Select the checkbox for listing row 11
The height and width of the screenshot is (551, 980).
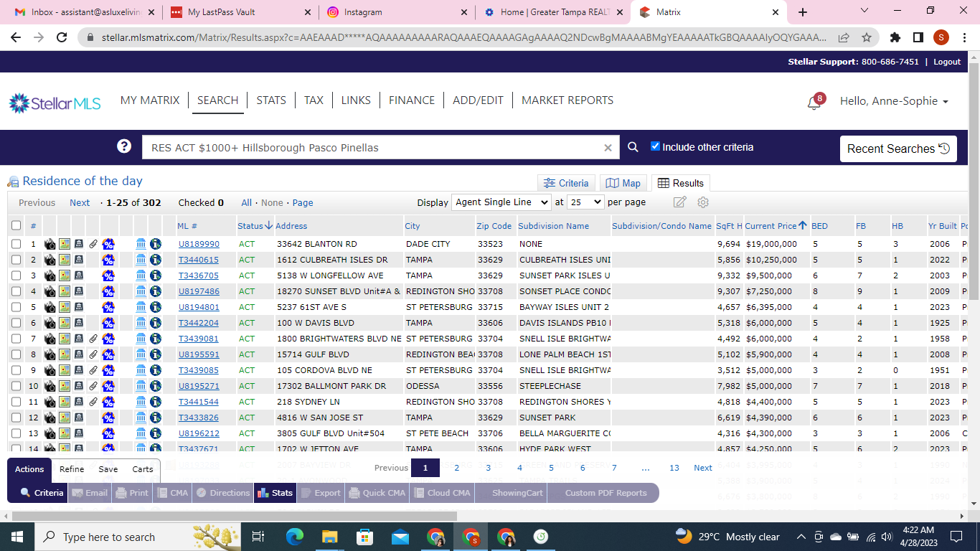point(17,402)
